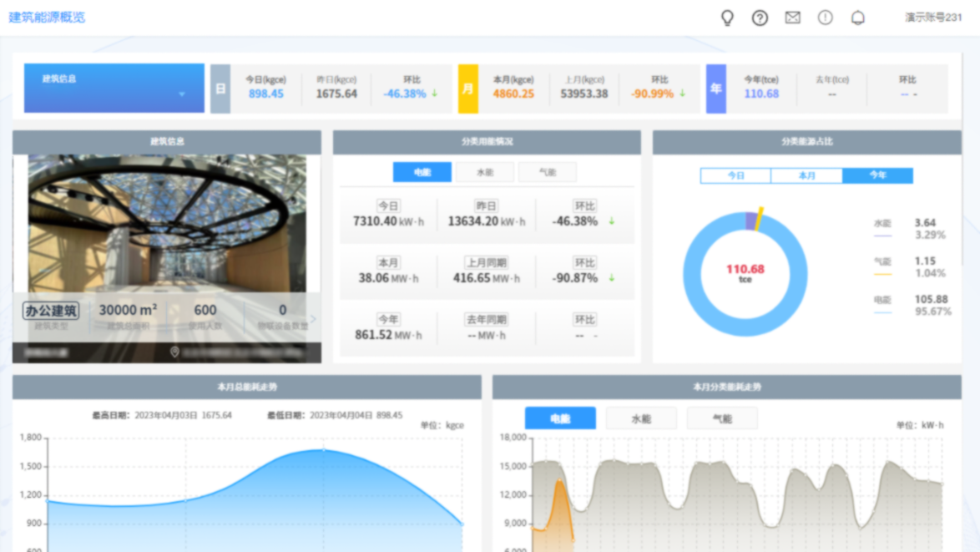Click 水能 button in monthly trend chart

coord(640,418)
